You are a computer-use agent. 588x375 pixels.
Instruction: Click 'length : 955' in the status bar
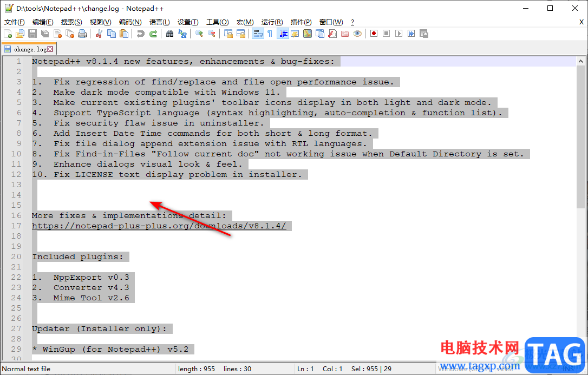[x=197, y=369]
